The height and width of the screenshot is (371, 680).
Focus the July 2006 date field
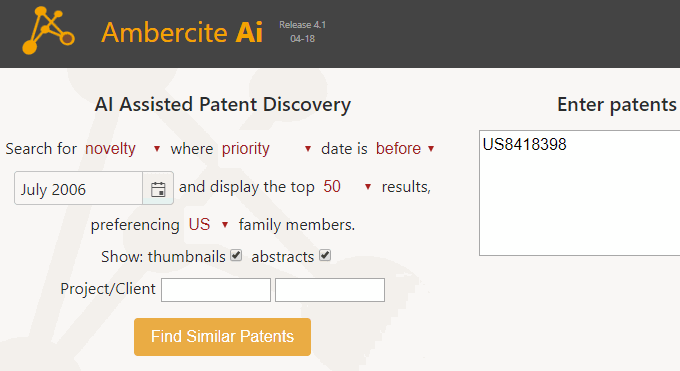tap(78, 188)
